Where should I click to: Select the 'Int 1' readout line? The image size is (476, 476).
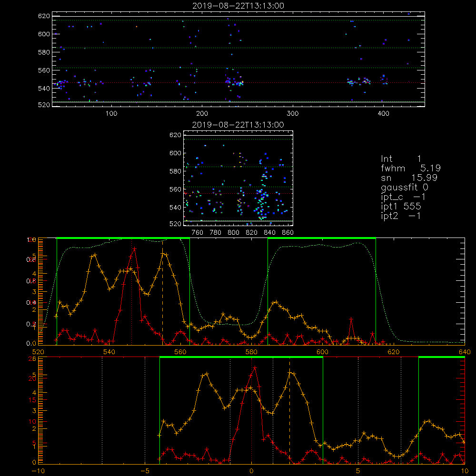401,159
